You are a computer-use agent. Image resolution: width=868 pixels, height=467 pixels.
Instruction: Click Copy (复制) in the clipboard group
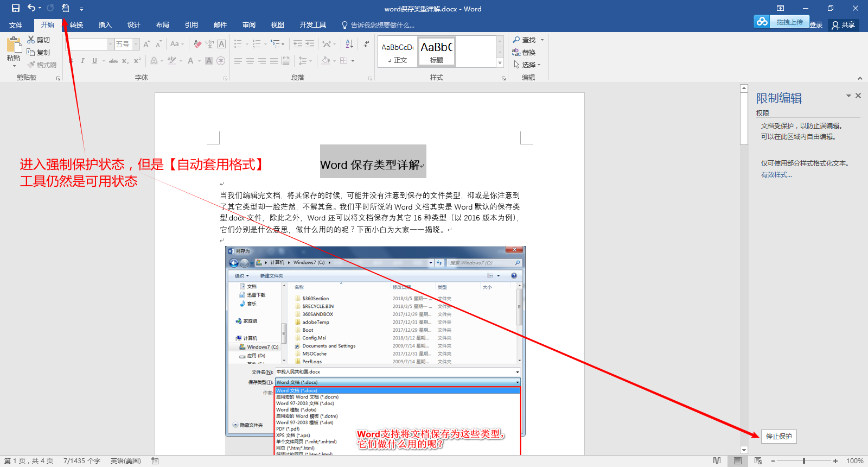(39, 52)
